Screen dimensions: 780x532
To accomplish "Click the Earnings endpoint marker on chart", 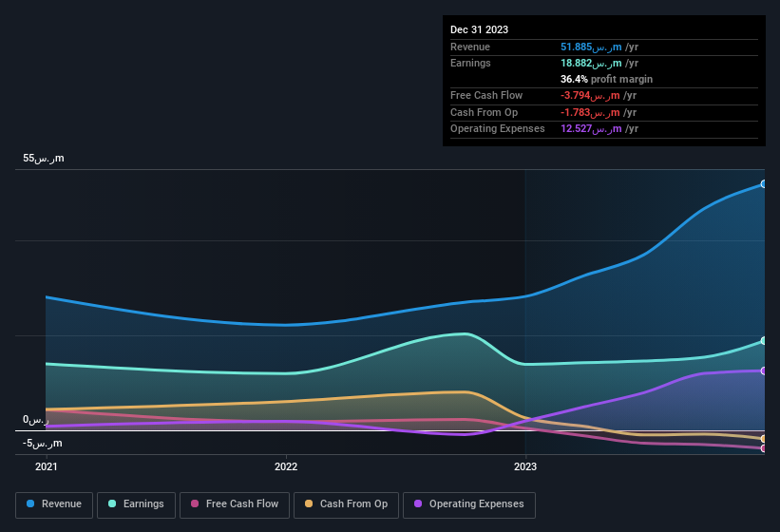I will click(x=764, y=341).
